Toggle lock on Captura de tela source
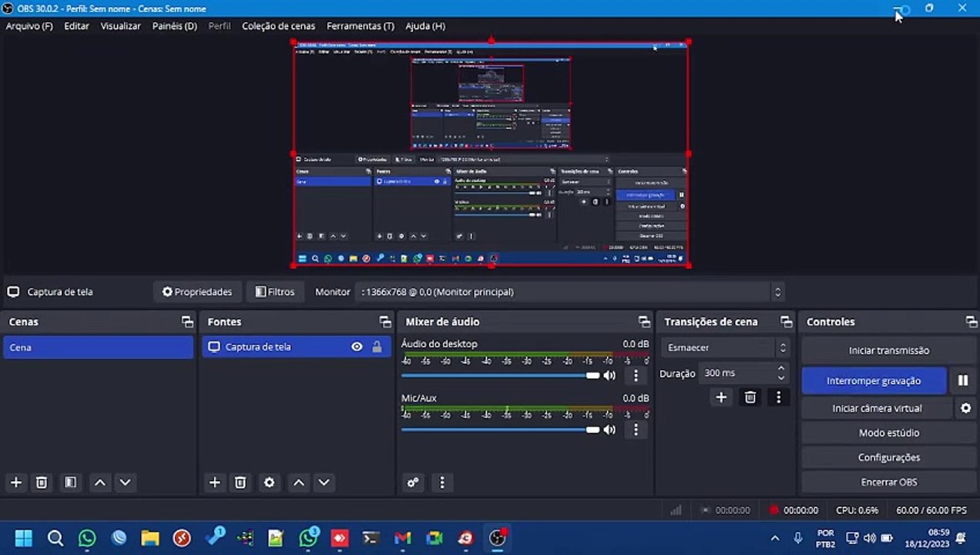Image resolution: width=980 pixels, height=555 pixels. [377, 347]
